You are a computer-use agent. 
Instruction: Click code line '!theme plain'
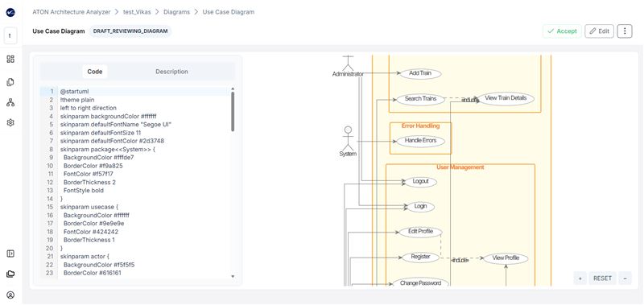pos(77,100)
